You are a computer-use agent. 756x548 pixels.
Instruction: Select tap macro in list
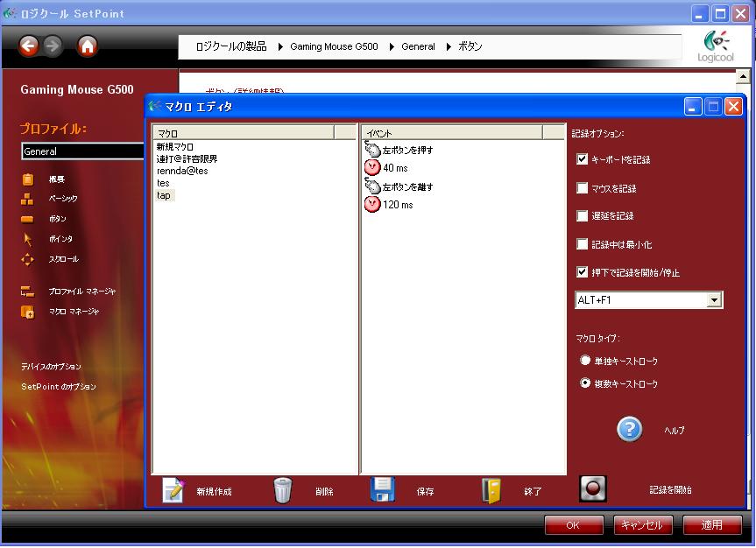coord(164,195)
